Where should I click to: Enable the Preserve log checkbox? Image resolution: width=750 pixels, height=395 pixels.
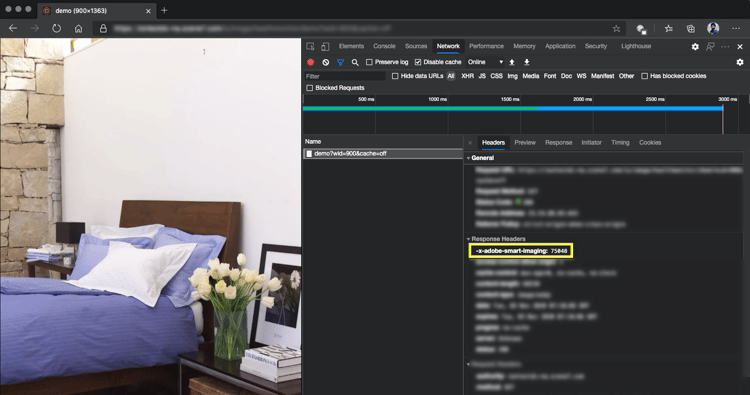369,62
